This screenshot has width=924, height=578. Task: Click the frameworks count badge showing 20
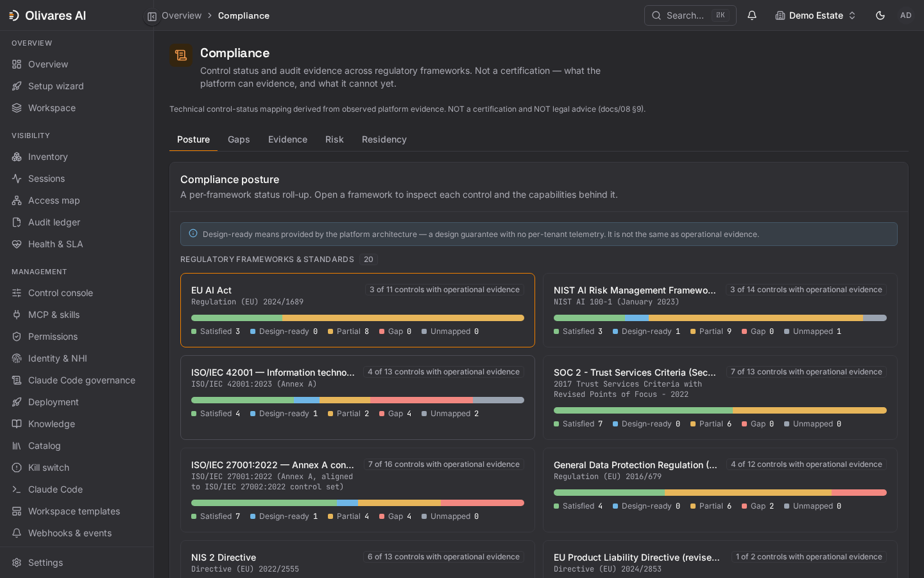pyautogui.click(x=368, y=259)
